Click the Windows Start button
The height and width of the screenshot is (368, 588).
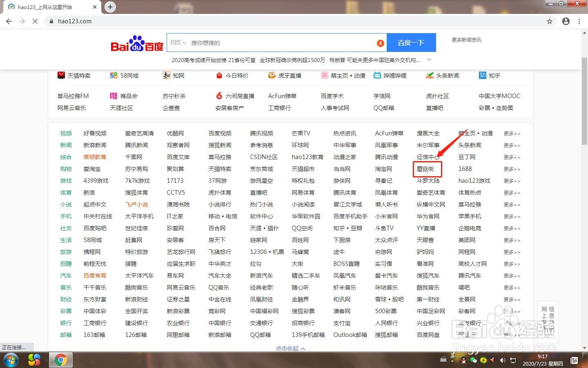[11, 360]
